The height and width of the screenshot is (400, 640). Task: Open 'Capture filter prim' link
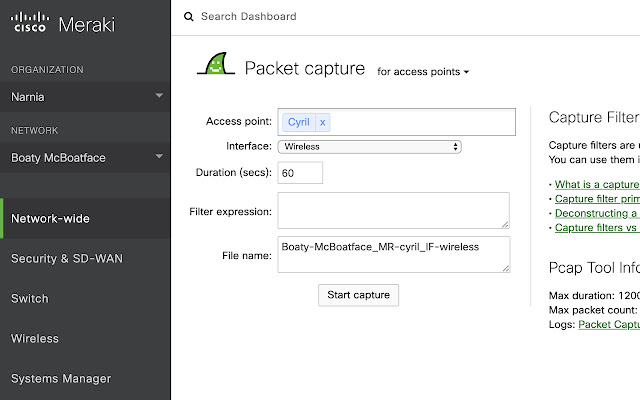[597, 199]
